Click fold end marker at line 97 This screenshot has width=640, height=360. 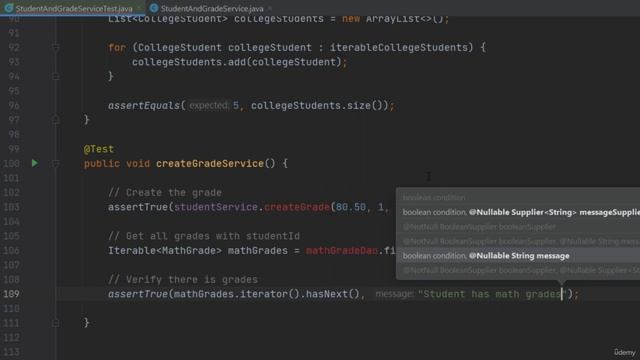pos(56,120)
